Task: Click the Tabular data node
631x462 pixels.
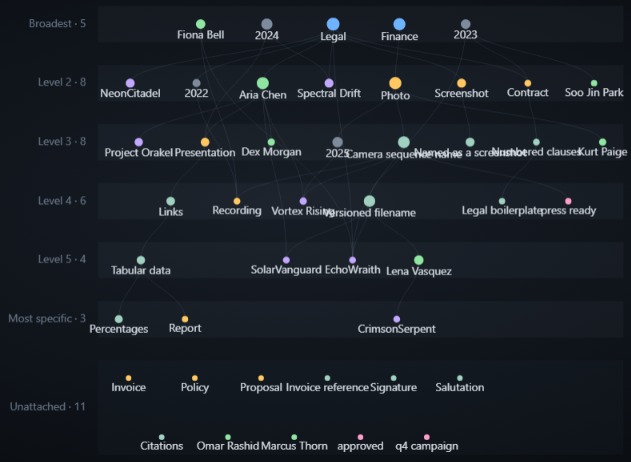Action: (x=141, y=260)
